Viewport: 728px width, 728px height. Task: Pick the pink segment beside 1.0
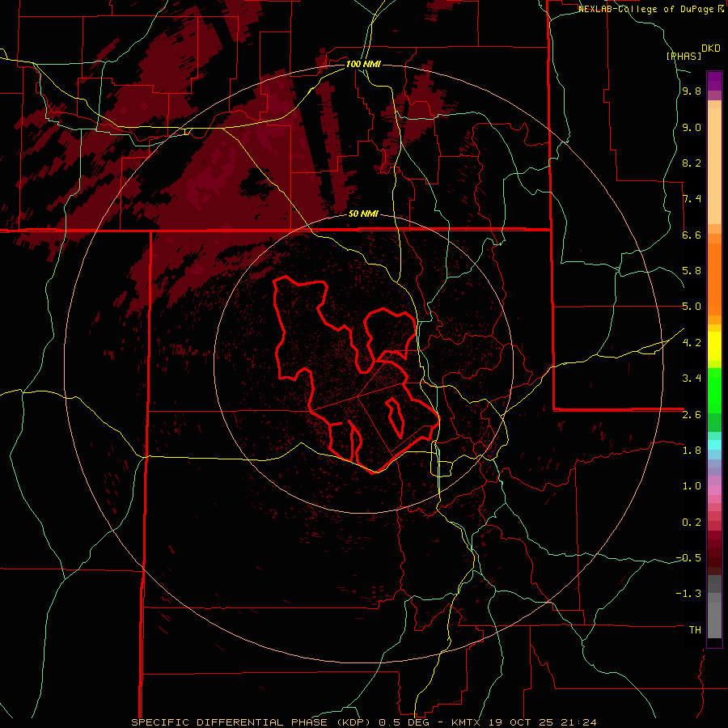click(714, 490)
